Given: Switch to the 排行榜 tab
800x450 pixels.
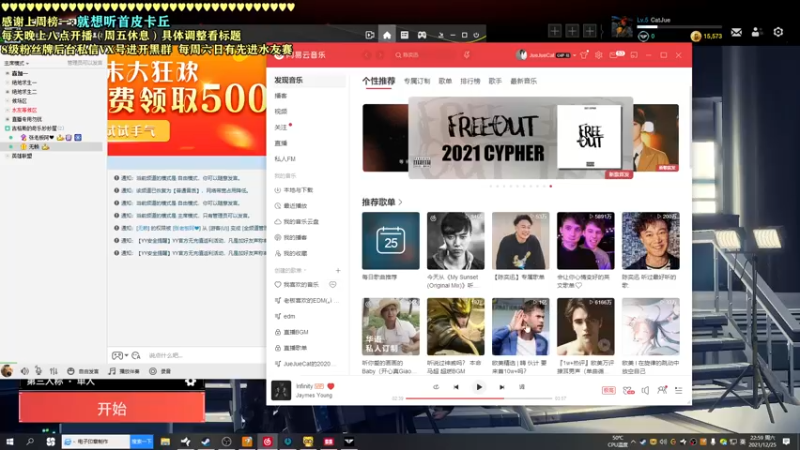Looking at the screenshot, I should pos(470,81).
